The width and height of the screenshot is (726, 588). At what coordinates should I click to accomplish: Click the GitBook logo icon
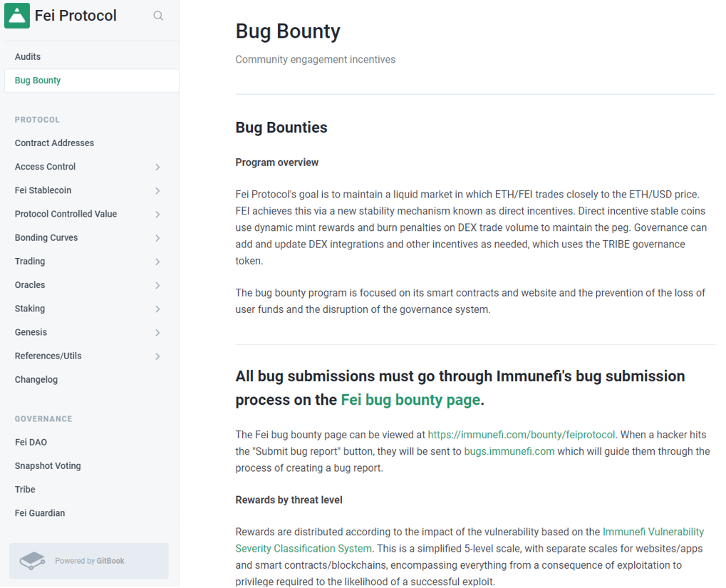(32, 561)
